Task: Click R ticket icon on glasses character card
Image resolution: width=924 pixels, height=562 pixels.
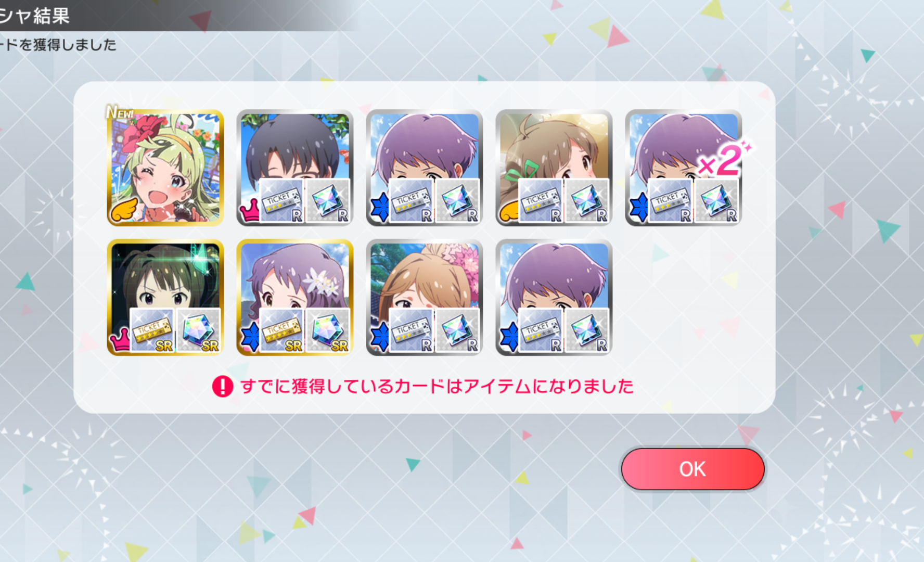Action: (281, 201)
